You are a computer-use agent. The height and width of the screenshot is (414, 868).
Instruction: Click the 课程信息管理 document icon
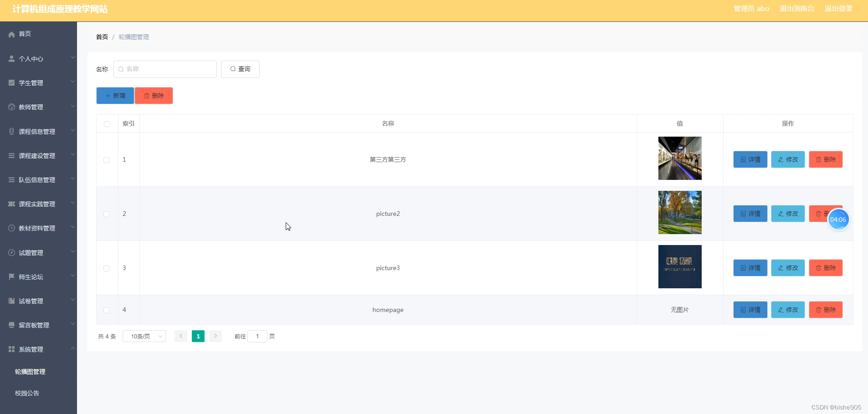coord(10,131)
